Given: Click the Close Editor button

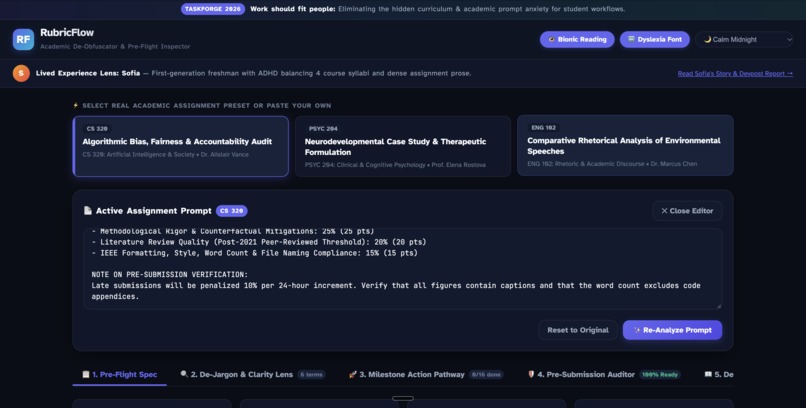Looking at the screenshot, I should coord(687,211).
